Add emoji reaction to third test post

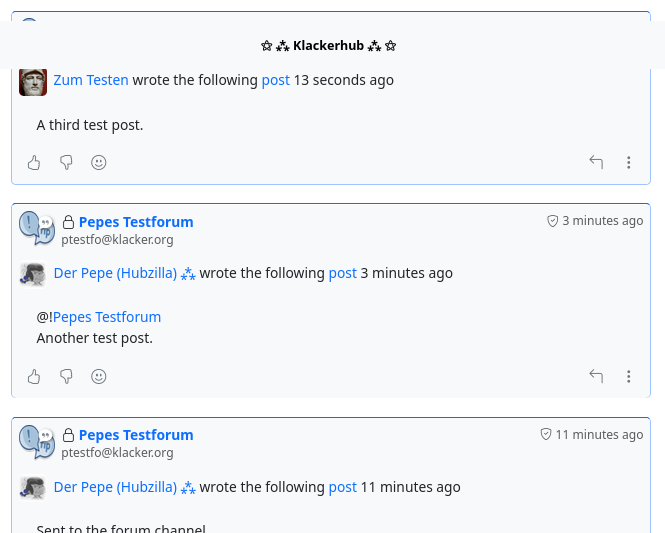click(99, 162)
